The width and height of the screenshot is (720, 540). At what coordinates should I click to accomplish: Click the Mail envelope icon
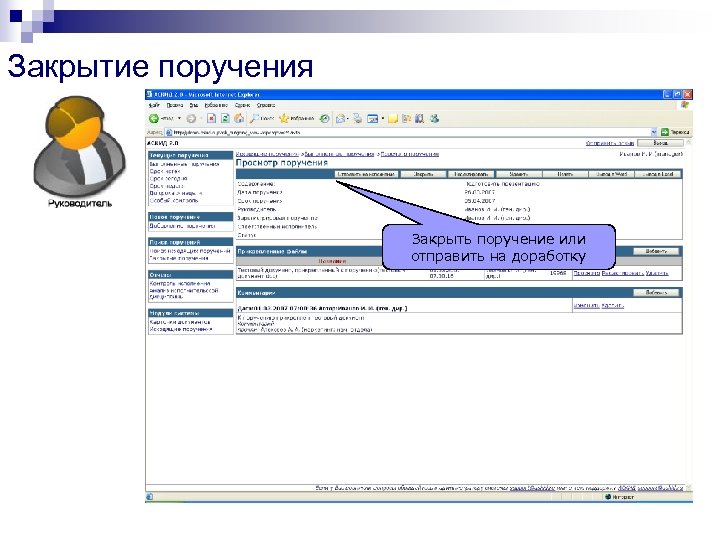click(x=340, y=118)
